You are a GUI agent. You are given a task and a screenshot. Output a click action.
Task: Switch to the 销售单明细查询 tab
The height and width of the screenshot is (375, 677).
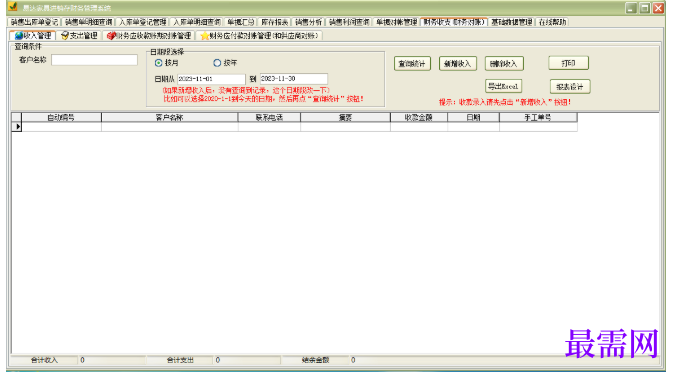[x=89, y=22]
